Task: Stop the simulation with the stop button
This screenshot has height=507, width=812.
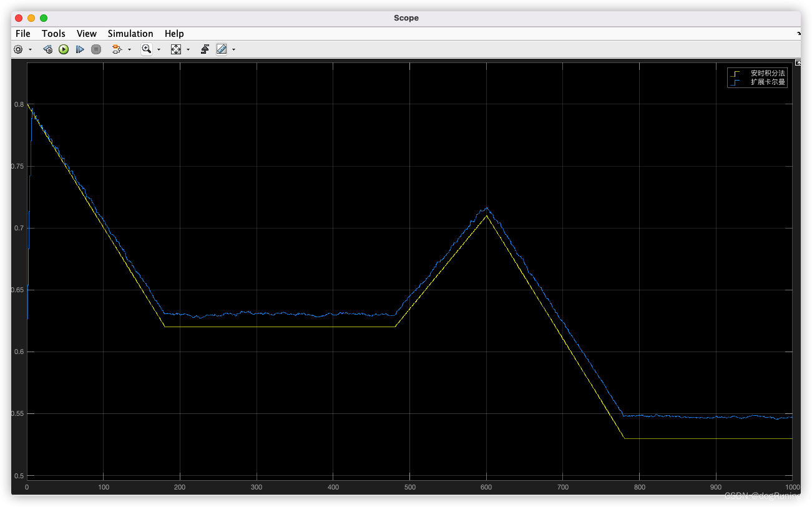Action: [96, 49]
